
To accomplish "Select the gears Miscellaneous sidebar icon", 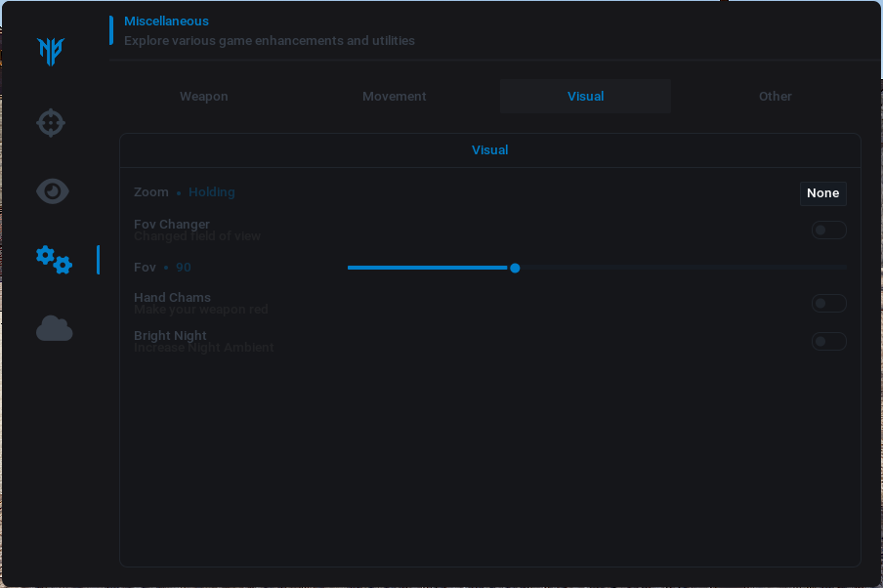I will point(54,260).
